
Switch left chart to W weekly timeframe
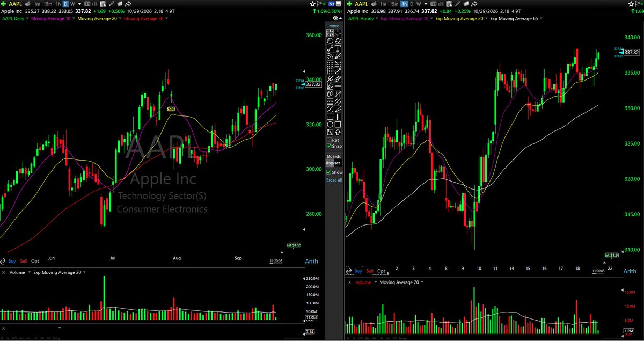click(72, 4)
